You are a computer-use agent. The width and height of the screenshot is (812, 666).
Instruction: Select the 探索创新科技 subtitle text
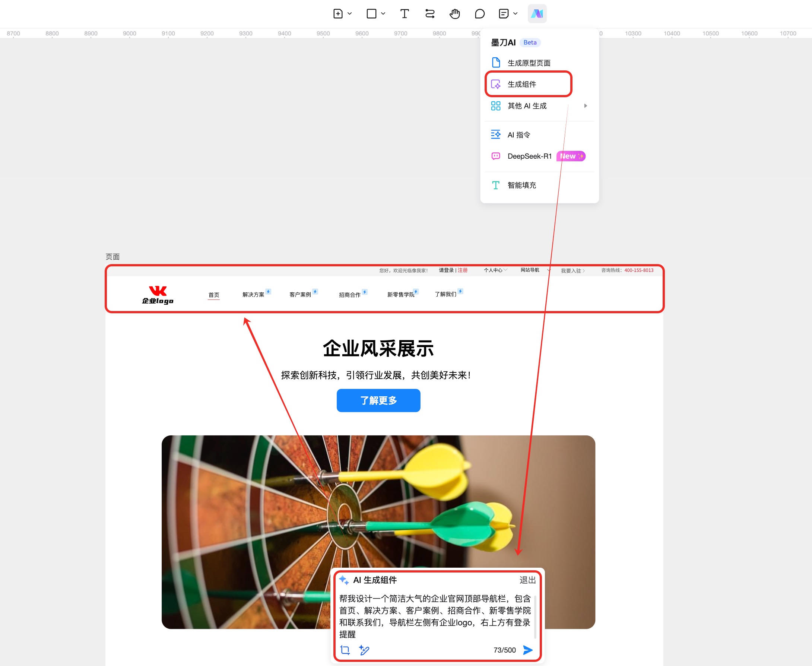coord(375,375)
